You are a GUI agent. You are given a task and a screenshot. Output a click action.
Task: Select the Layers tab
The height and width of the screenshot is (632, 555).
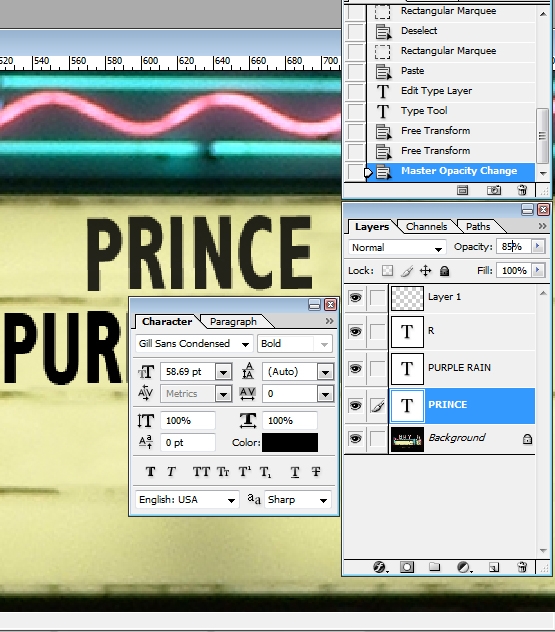tap(372, 227)
